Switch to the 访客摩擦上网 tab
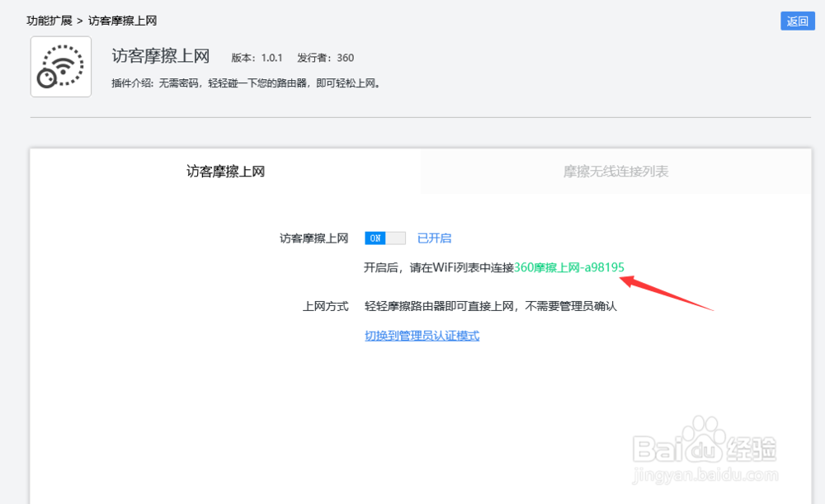The width and height of the screenshot is (825, 504). [225, 172]
